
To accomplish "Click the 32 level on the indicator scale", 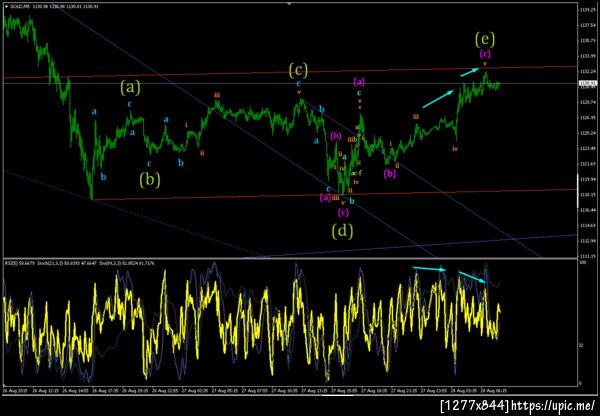I will tap(583, 345).
